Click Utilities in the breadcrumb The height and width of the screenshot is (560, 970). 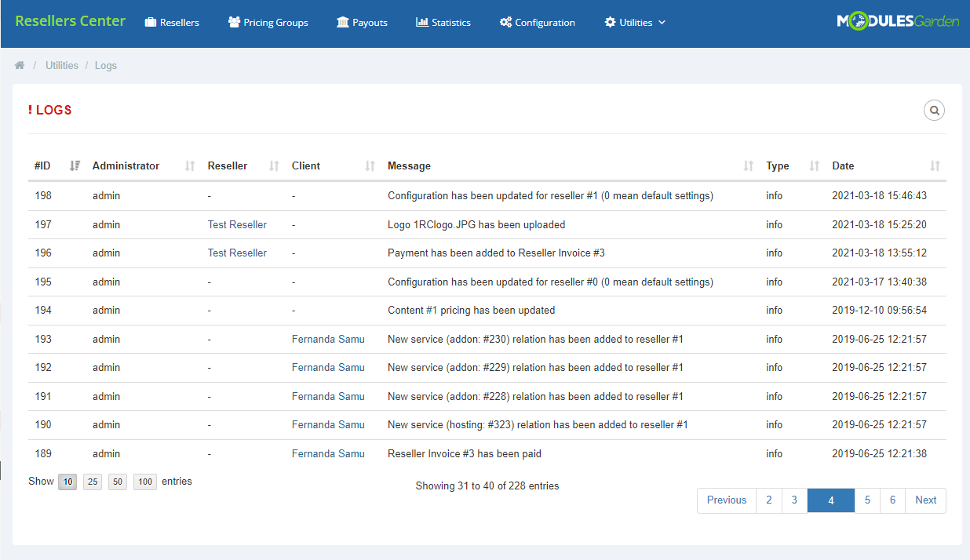tap(62, 66)
